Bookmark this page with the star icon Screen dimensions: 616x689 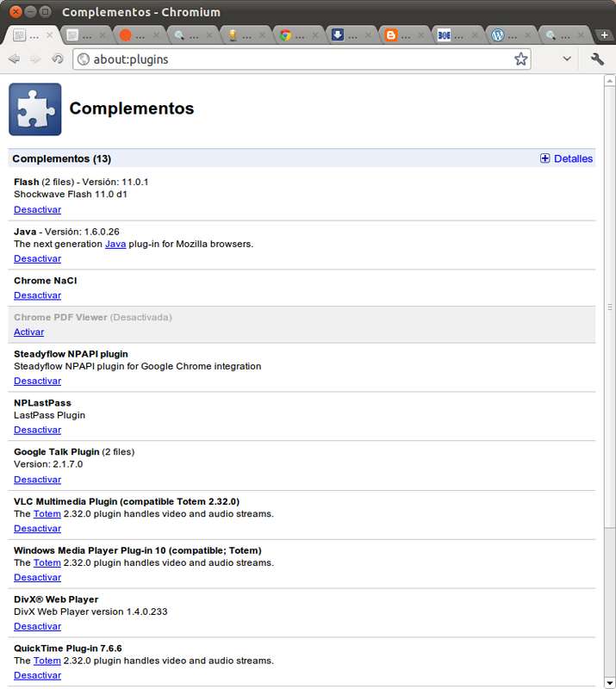520,59
